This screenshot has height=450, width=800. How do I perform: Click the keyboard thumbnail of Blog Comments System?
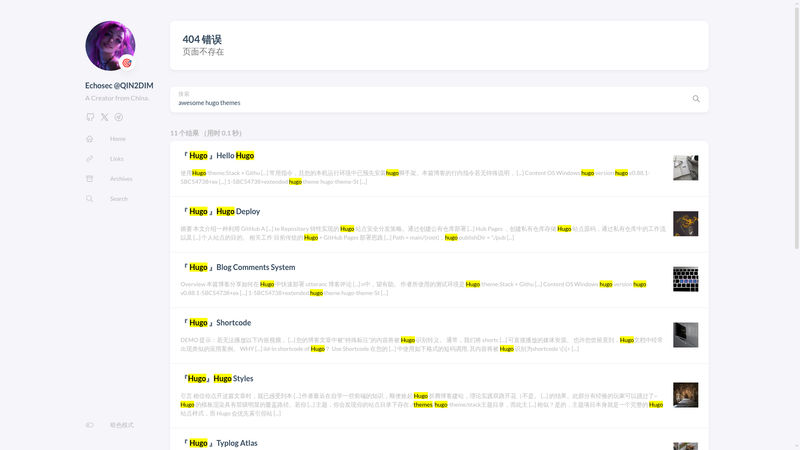coord(685,279)
